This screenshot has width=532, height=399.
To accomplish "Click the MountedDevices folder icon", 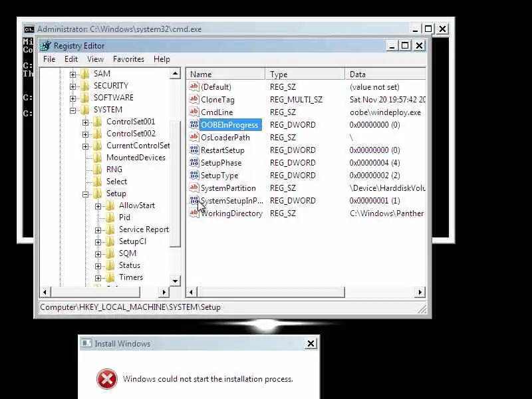I will [x=98, y=158].
